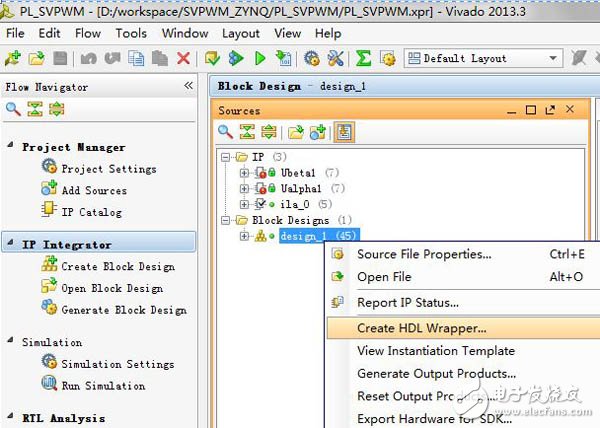Select Create HDL Wrapper from context menu

coord(421,327)
